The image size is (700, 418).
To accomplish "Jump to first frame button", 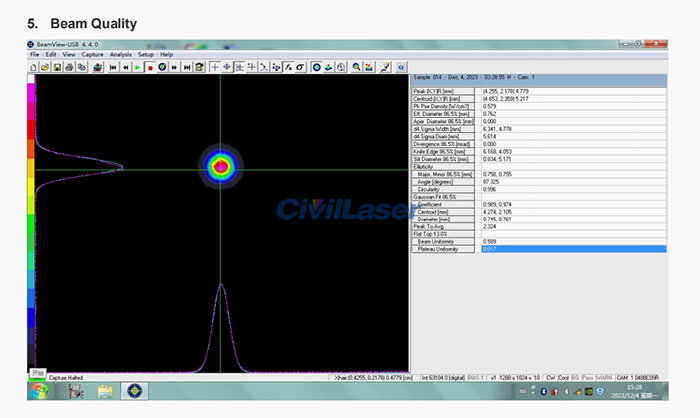I will click(x=113, y=67).
